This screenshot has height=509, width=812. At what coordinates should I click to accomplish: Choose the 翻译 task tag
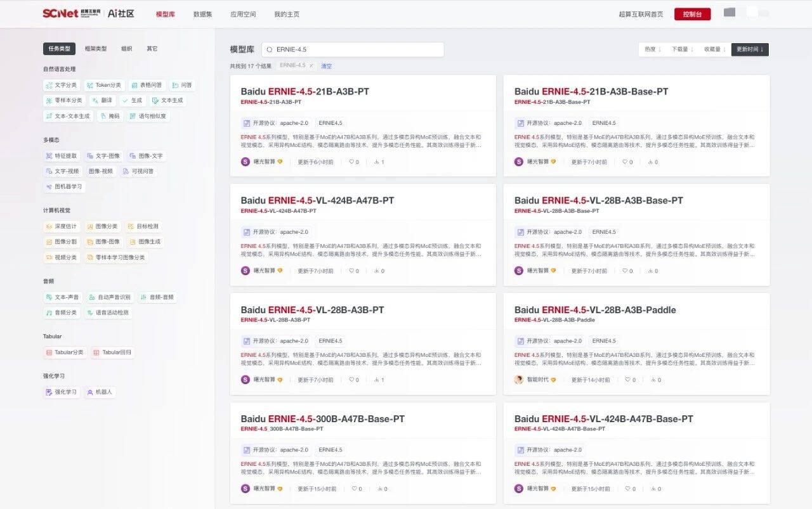[102, 100]
